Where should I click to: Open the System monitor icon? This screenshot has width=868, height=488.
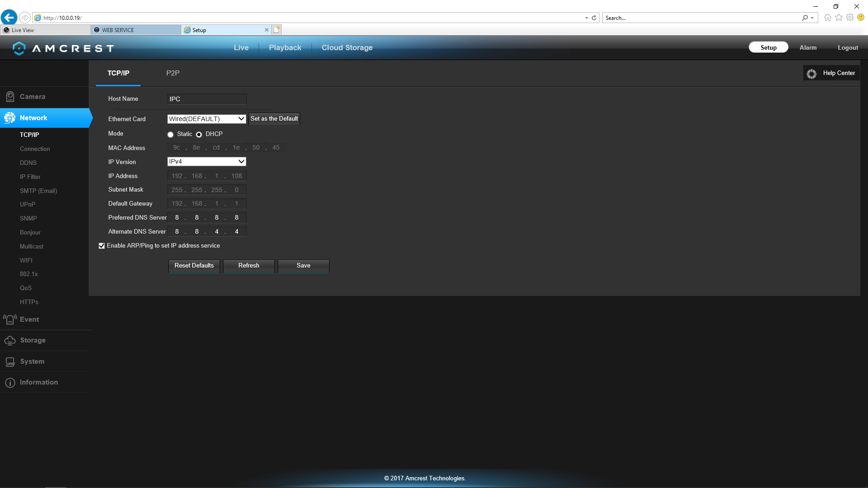[10, 361]
